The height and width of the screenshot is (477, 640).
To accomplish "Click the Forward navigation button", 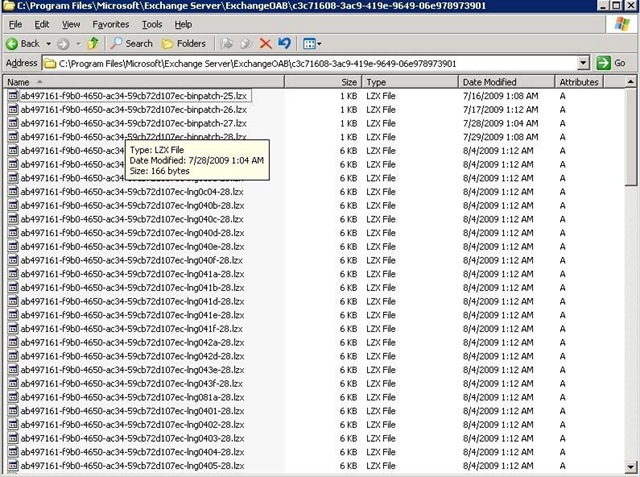I will click(x=63, y=44).
